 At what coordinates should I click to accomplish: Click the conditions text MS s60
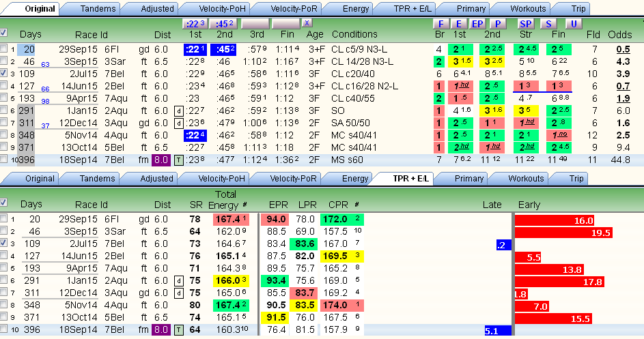[347, 160]
